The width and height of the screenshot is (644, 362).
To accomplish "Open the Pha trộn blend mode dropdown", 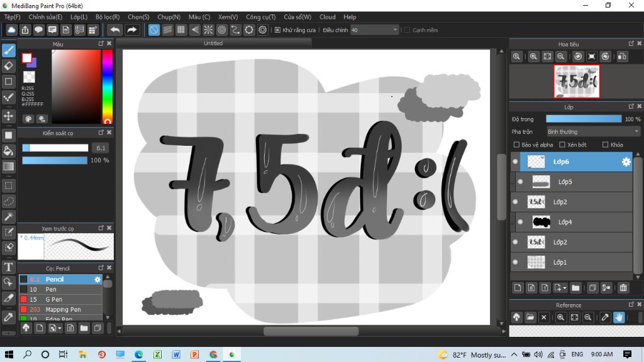I will [x=593, y=132].
